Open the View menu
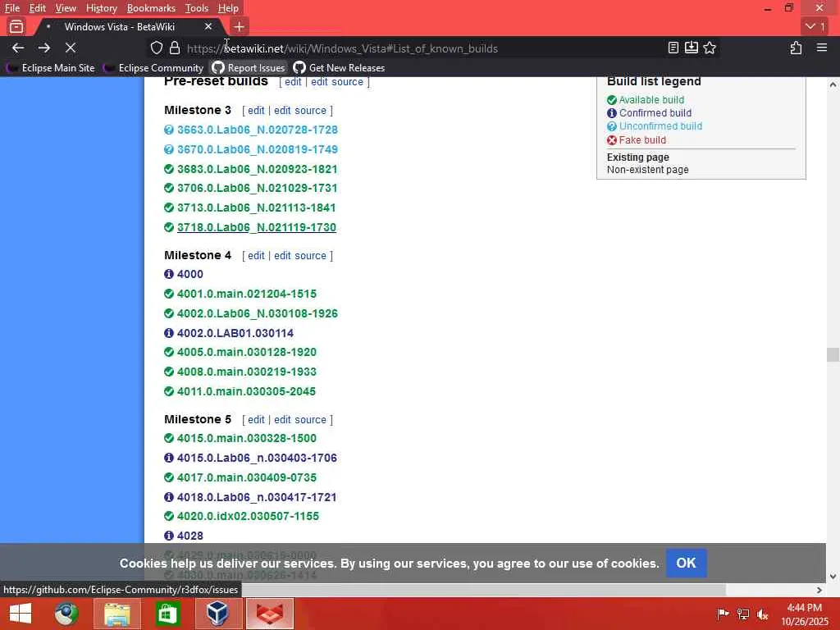The width and height of the screenshot is (840, 630). click(x=66, y=8)
